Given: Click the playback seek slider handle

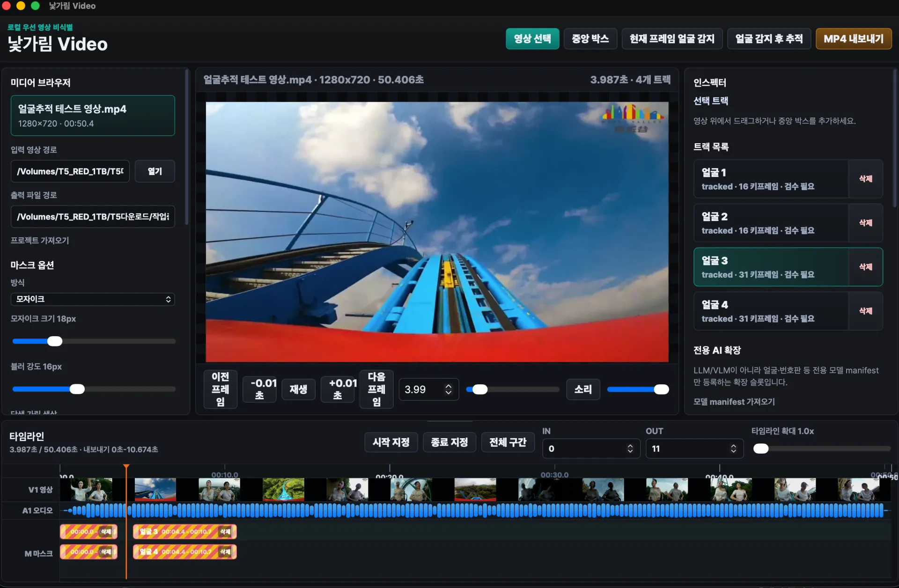Looking at the screenshot, I should pos(480,390).
